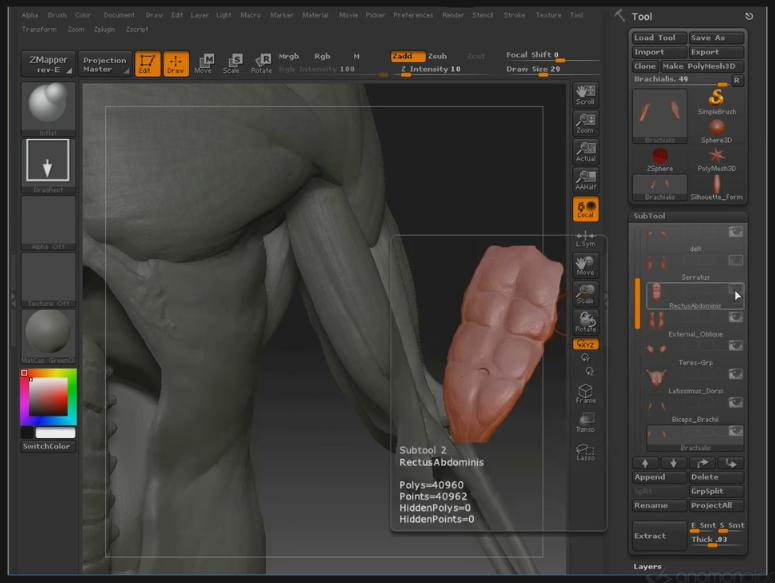The height and width of the screenshot is (583, 775).
Task: Click the Zoom canvas icon
Action: [585, 123]
